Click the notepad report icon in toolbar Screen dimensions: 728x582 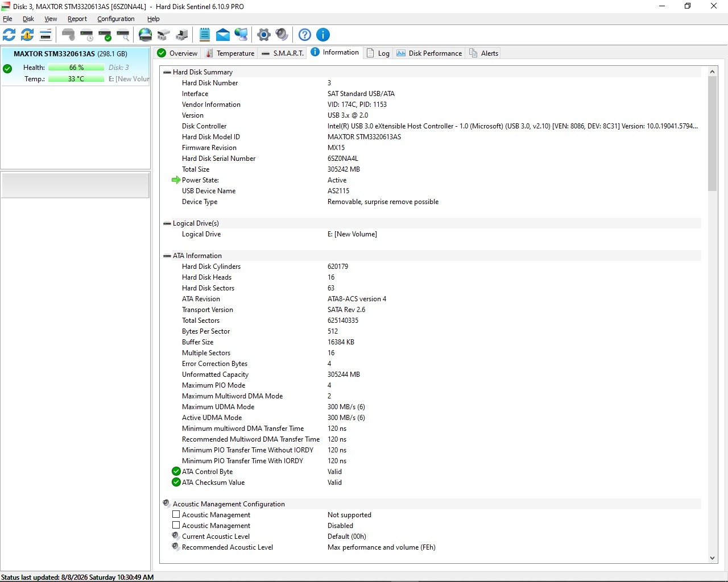click(x=205, y=35)
